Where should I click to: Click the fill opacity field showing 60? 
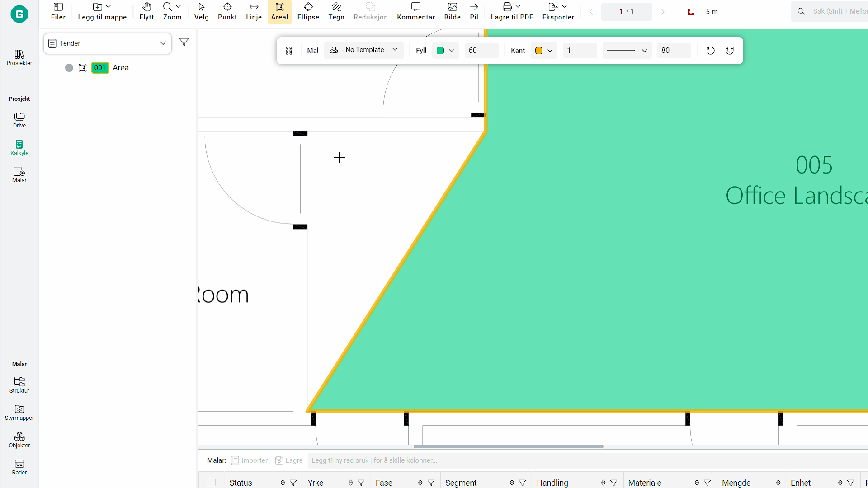[481, 51]
